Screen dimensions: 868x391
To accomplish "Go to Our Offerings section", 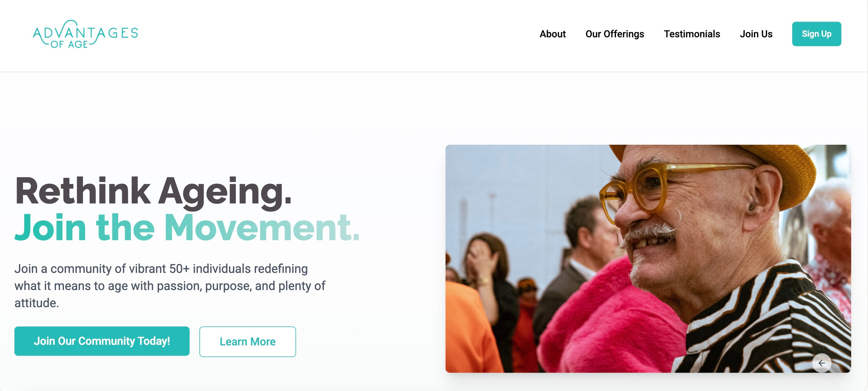I will click(615, 34).
